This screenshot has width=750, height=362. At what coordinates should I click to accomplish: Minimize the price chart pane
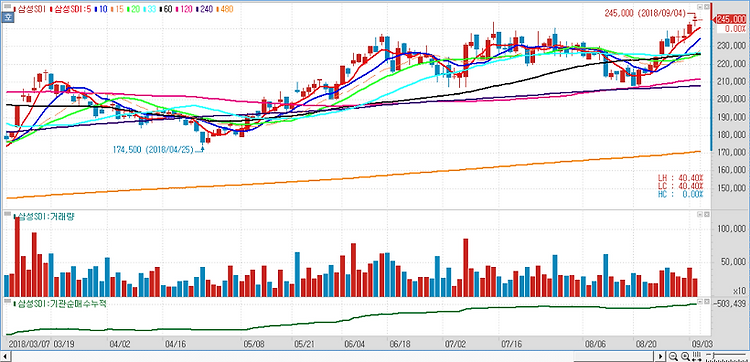point(700,7)
